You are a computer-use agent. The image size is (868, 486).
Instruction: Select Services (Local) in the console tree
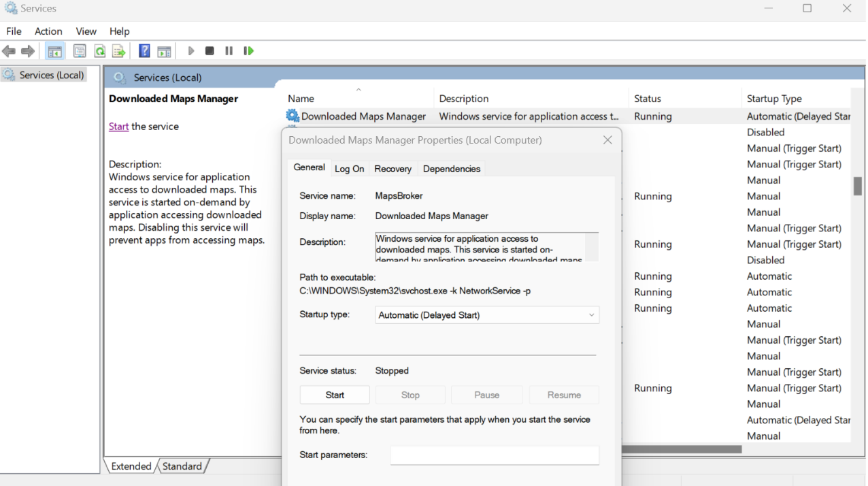pyautogui.click(x=51, y=75)
